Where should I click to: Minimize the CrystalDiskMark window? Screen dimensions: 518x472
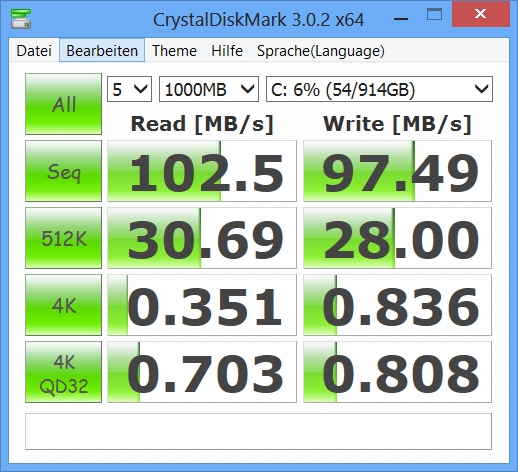(x=401, y=18)
